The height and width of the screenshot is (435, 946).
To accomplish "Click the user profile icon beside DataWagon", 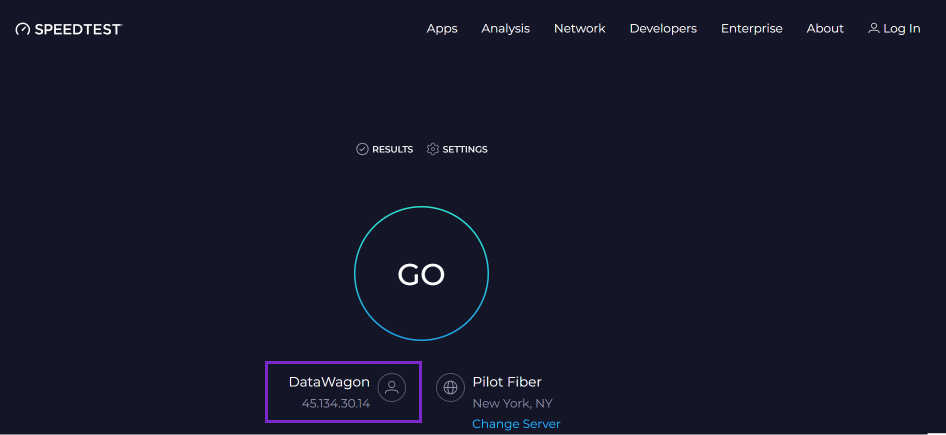I will point(392,387).
